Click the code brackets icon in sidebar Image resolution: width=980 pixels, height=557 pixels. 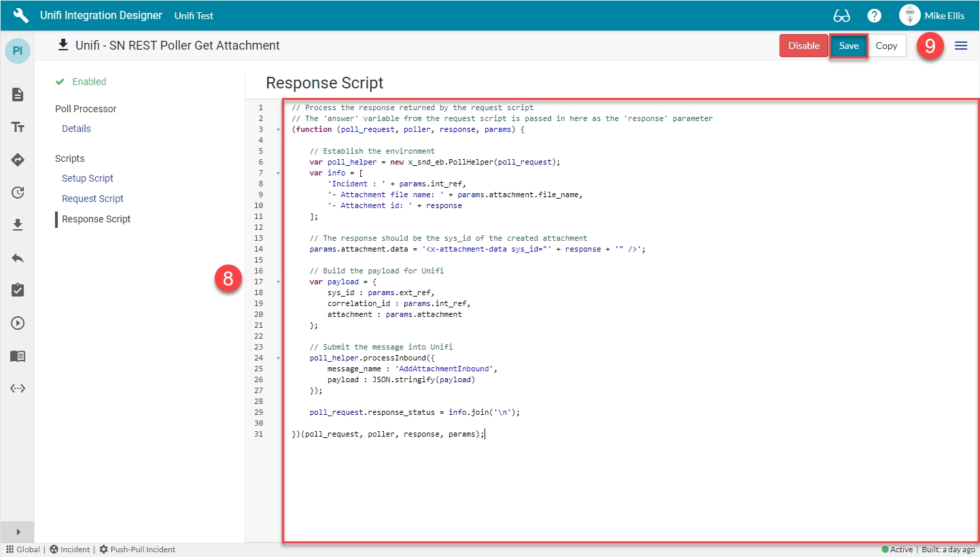18,388
